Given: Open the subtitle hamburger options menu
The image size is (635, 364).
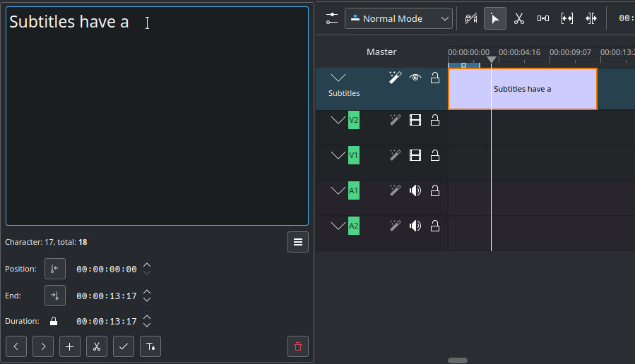Looking at the screenshot, I should (298, 242).
